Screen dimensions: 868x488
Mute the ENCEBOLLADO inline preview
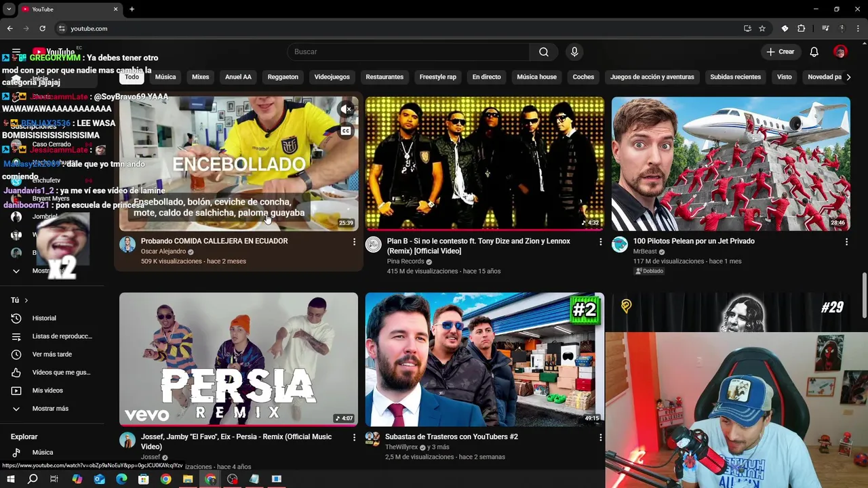(346, 109)
